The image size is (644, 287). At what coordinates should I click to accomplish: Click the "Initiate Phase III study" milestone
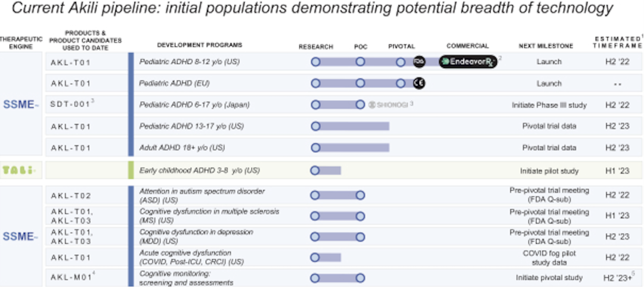(x=549, y=105)
